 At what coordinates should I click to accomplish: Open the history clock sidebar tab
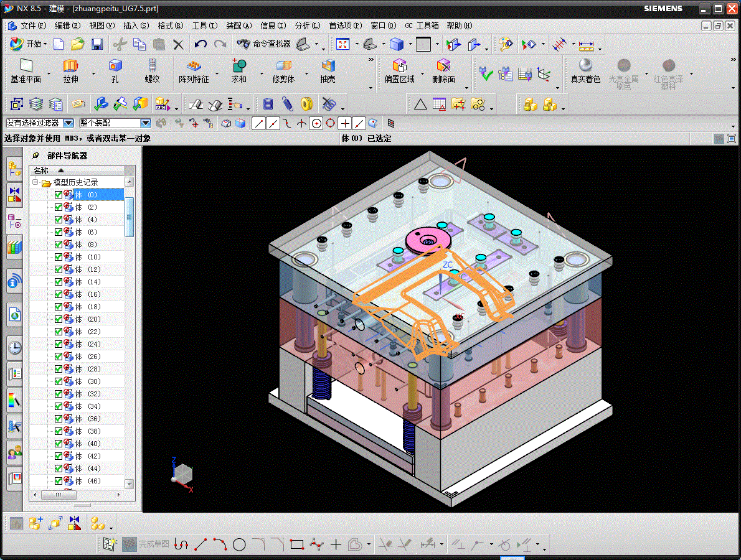click(15, 348)
